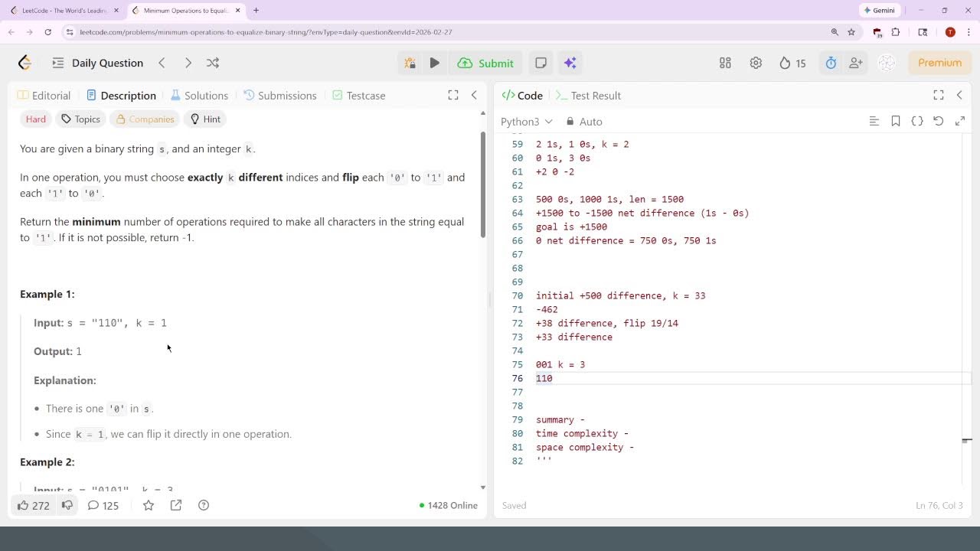Image resolution: width=980 pixels, height=551 pixels.
Task: Open the Solutions tab
Action: tap(199, 96)
